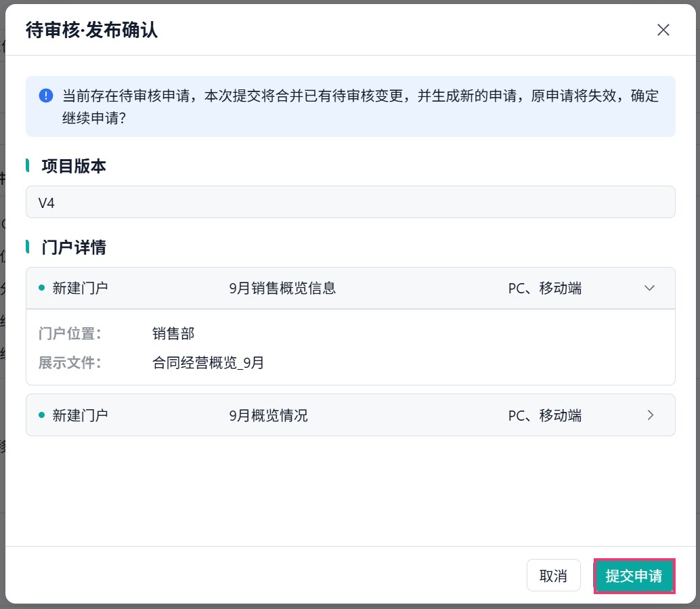Click the 门户详情 section heading

(x=74, y=247)
